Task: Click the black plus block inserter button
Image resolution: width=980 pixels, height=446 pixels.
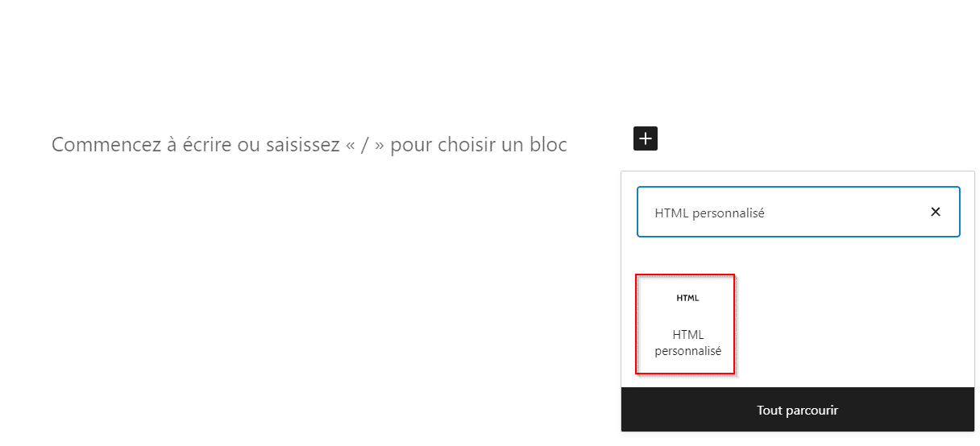Action: [x=645, y=138]
